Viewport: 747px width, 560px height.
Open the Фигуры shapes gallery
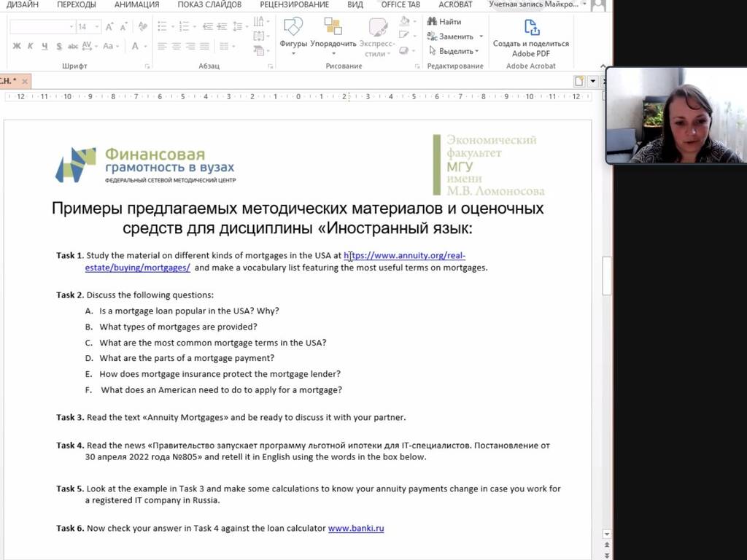tap(293, 36)
